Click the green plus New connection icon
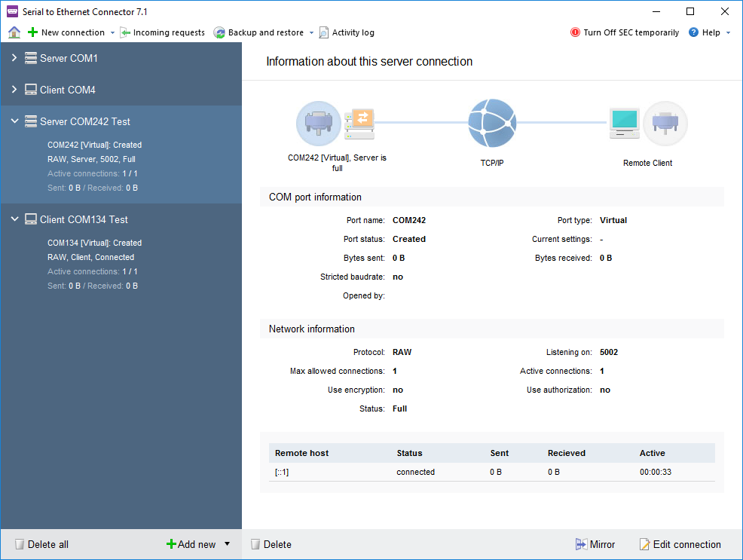Image resolution: width=743 pixels, height=560 pixels. click(x=32, y=32)
